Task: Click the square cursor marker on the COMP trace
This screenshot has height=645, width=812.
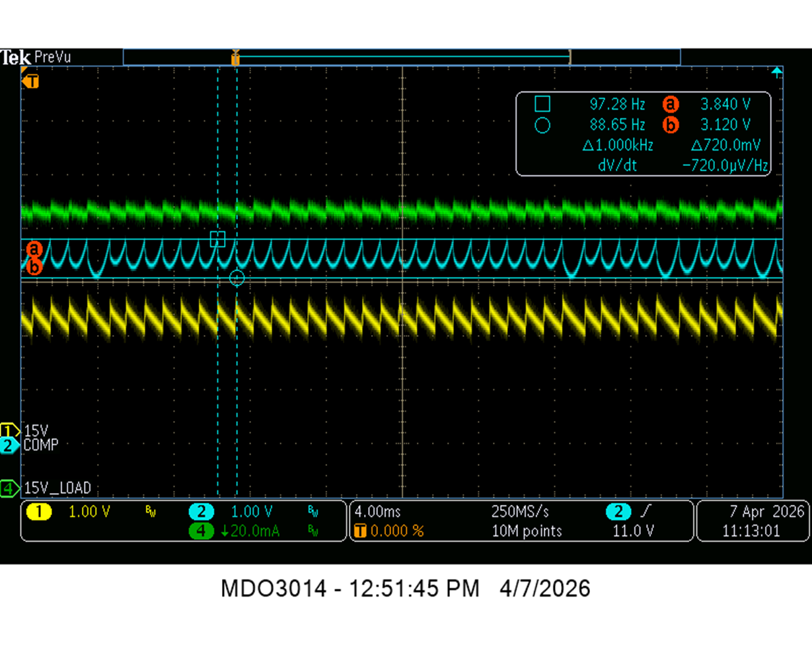Action: pos(217,239)
